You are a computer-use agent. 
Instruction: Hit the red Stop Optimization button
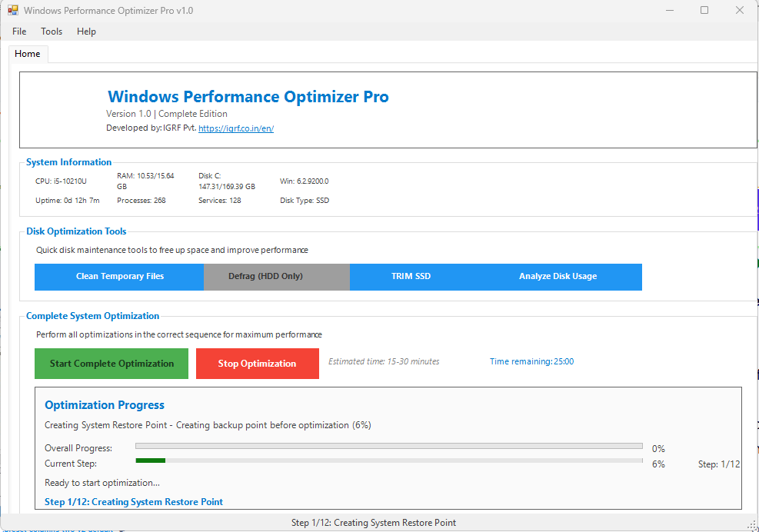pyautogui.click(x=257, y=364)
